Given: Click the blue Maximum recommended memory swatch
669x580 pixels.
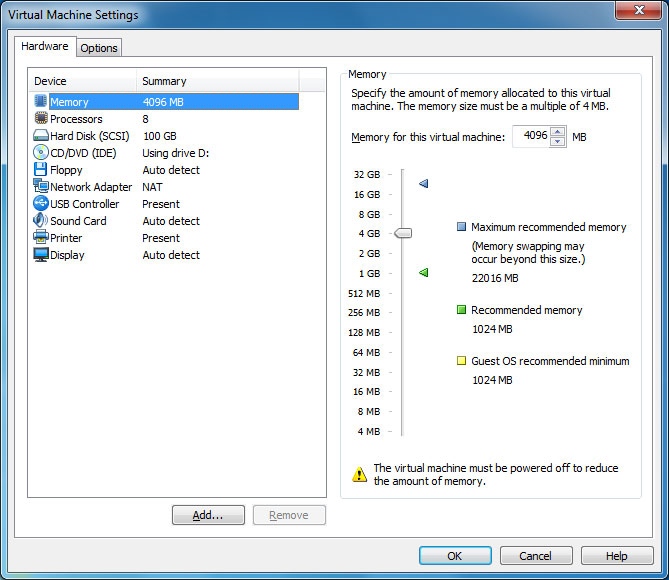Looking at the screenshot, I should (461, 227).
